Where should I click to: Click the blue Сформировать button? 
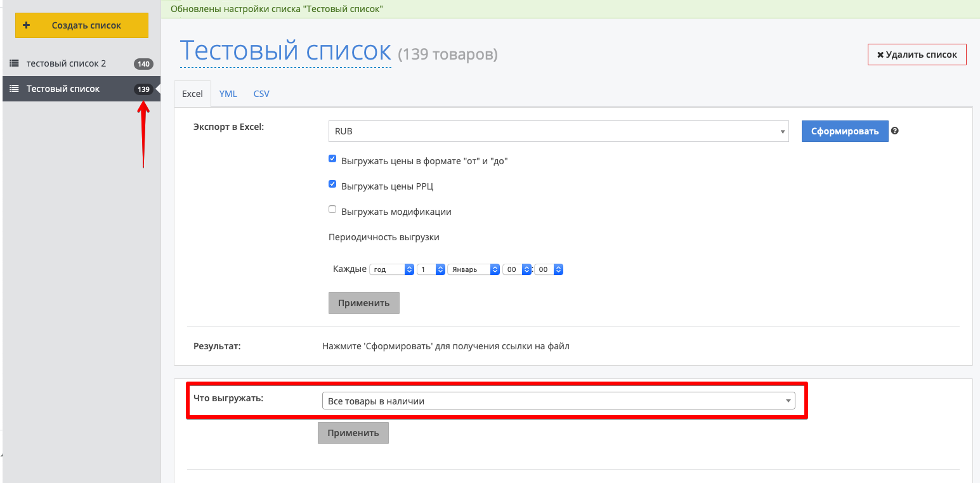pos(844,131)
